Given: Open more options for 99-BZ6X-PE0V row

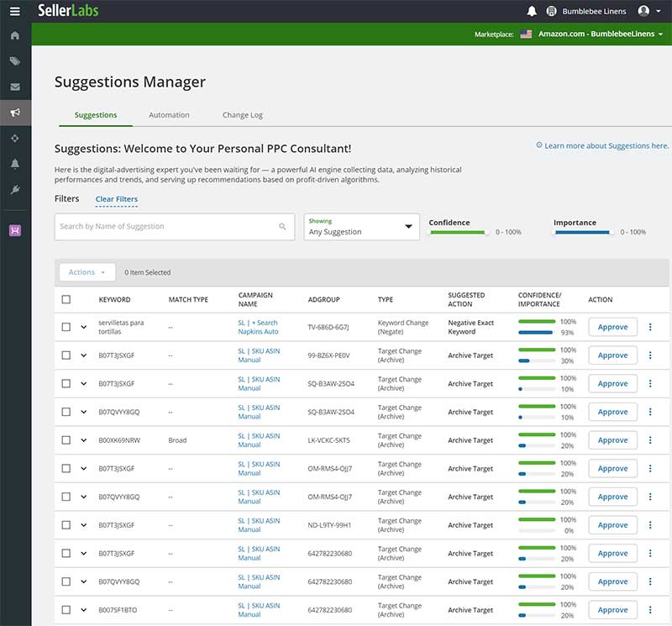Looking at the screenshot, I should [650, 355].
